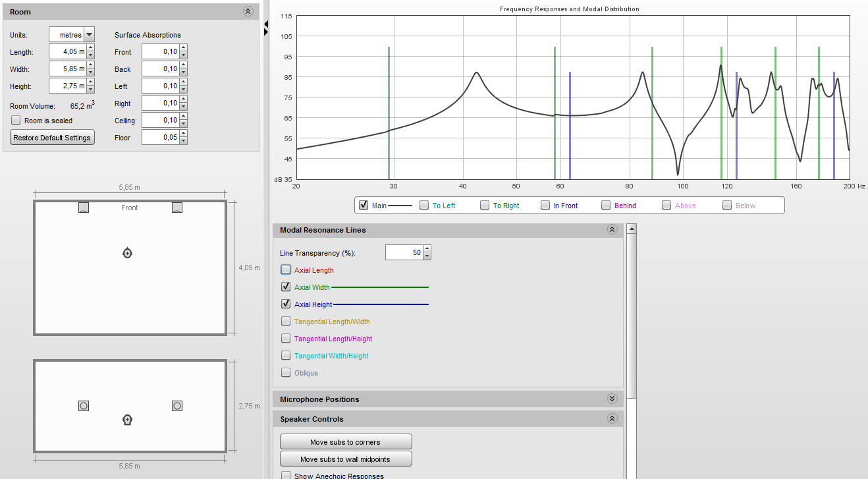Image resolution: width=868 pixels, height=479 pixels.
Task: Collapse the Modal Resonance Lines section
Action: tap(612, 230)
